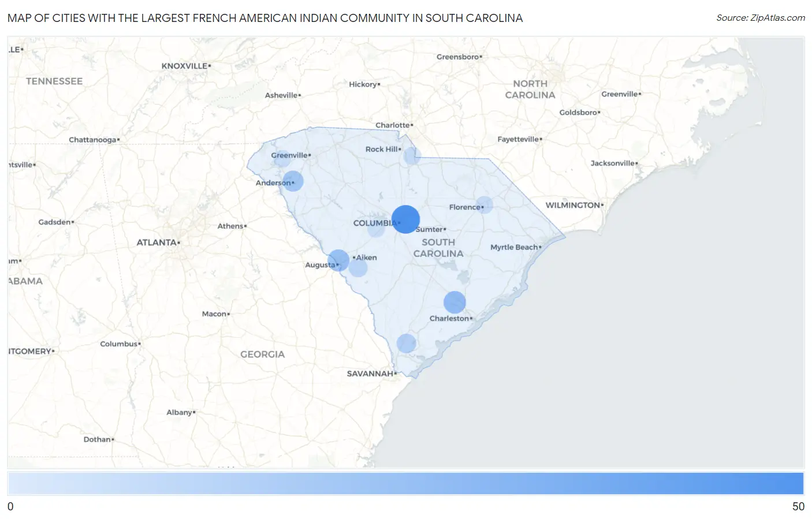Viewport: 812px width, 519px height.
Task: Click the bubble near Charleston
Action: (455, 302)
